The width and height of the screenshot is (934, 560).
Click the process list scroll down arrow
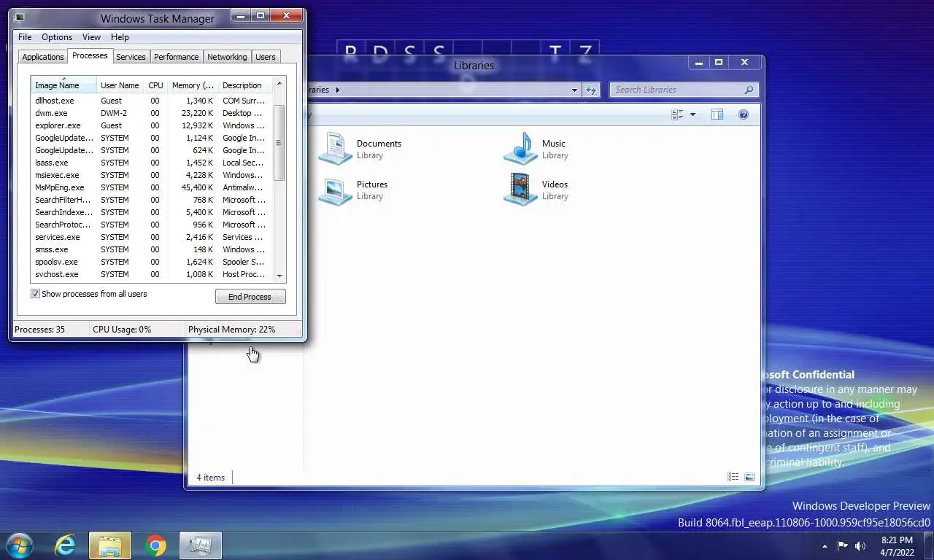(x=279, y=276)
